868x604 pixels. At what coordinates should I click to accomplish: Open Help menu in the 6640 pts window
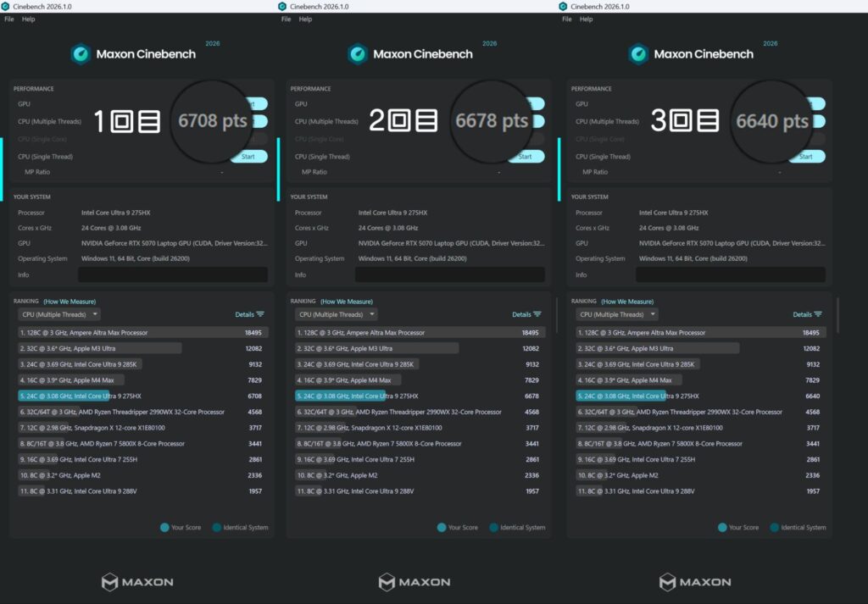coord(587,19)
